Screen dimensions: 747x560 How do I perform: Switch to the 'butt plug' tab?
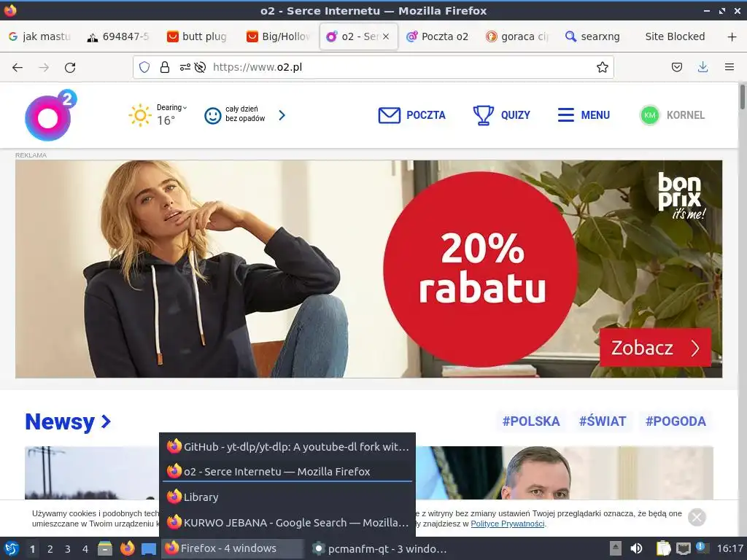coord(197,36)
